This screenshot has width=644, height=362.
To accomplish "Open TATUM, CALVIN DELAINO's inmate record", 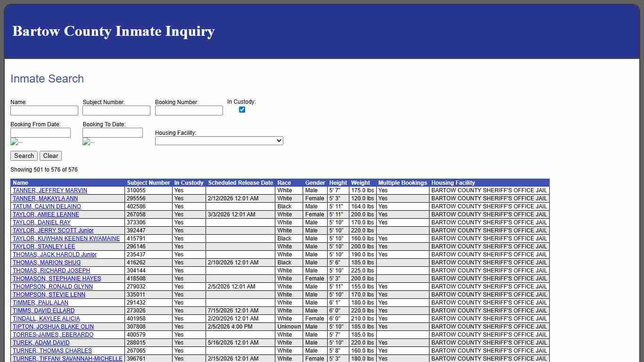I will tap(46, 206).
